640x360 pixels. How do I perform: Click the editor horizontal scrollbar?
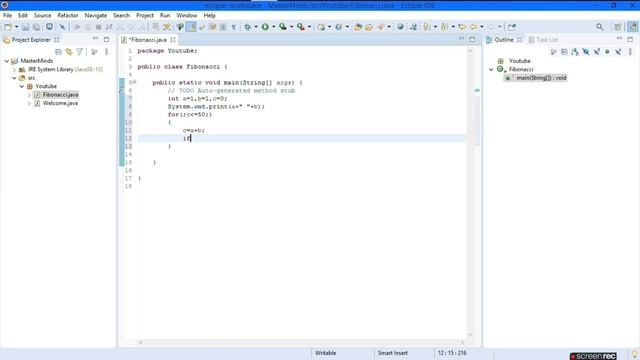click(301, 342)
